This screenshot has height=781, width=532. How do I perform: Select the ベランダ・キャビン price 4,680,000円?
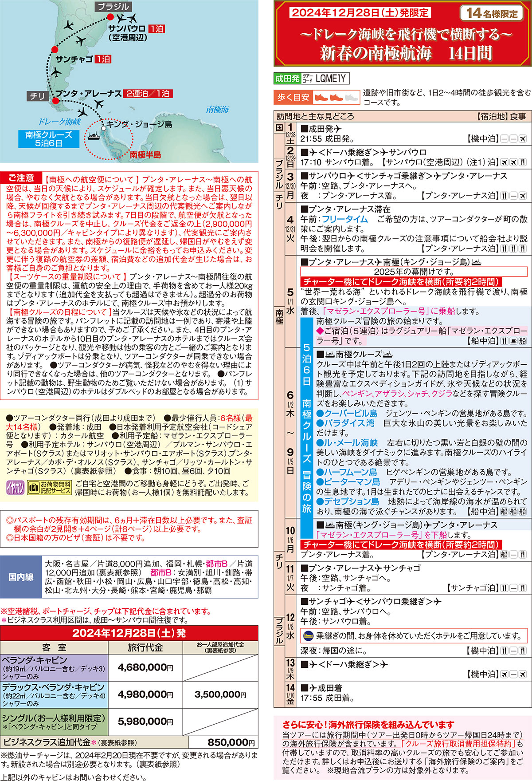point(145,667)
